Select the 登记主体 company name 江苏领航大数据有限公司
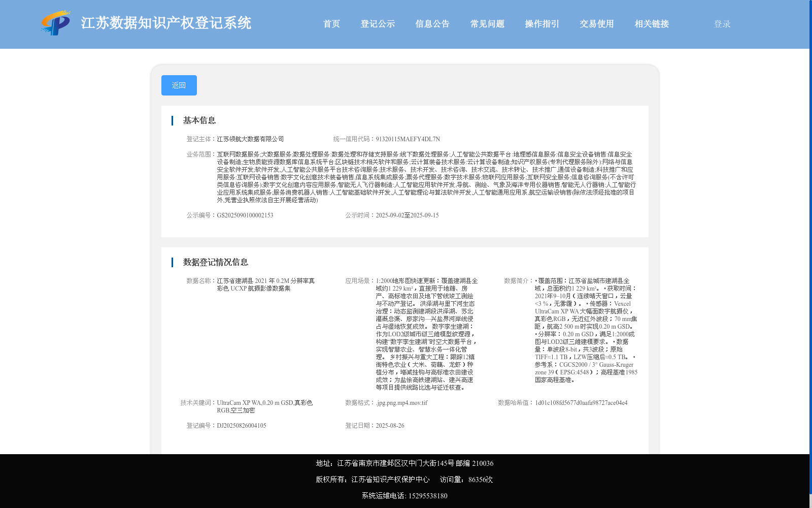Viewport: 812px width, 508px height. point(251,139)
